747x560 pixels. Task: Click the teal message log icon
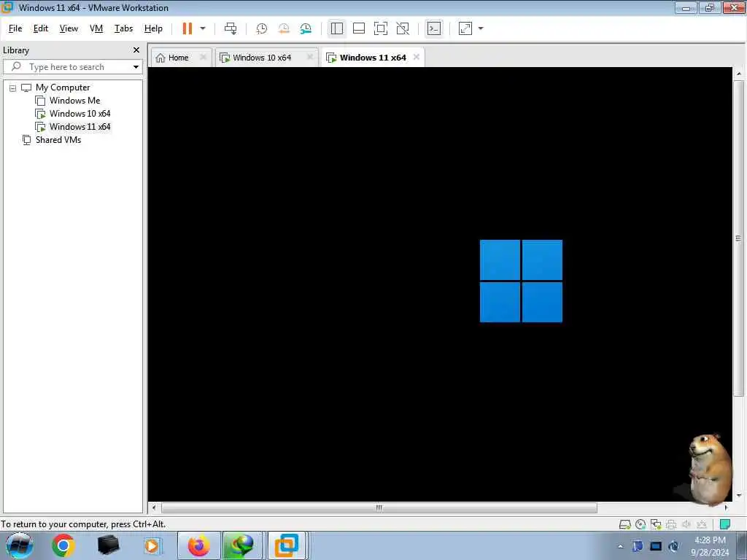(x=725, y=524)
